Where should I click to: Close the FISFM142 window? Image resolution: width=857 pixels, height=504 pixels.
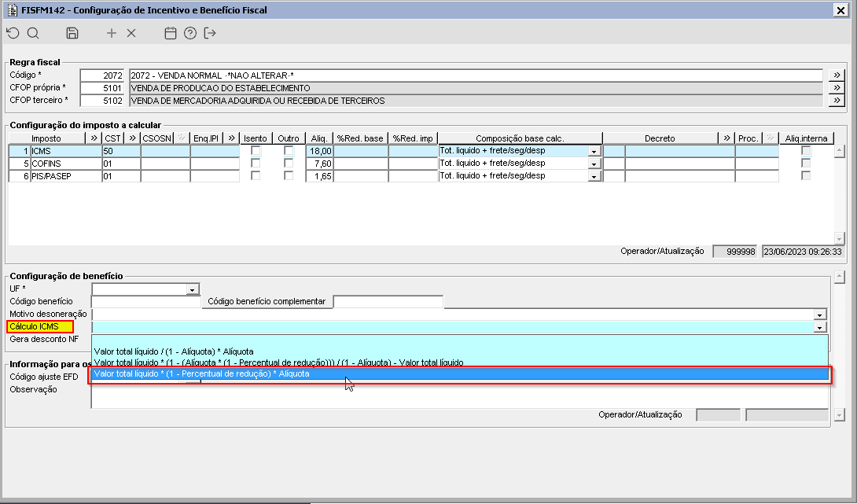click(x=840, y=10)
